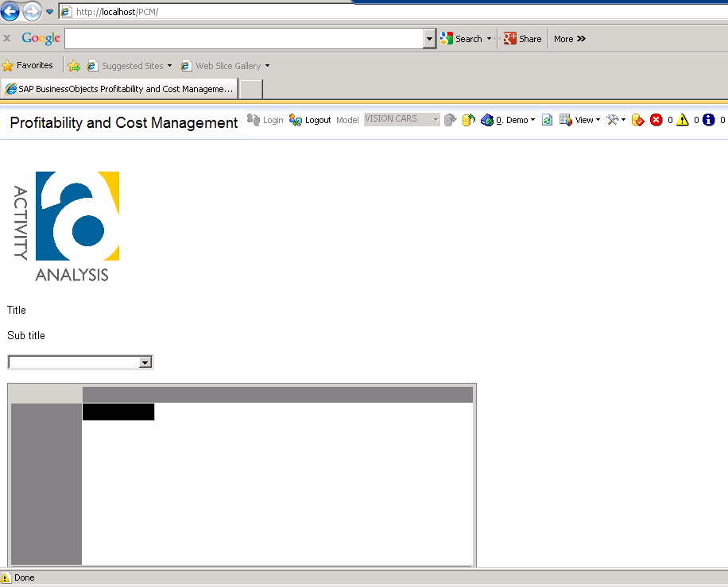Click the browser Back button
This screenshot has height=587, width=728.
pyautogui.click(x=10, y=12)
